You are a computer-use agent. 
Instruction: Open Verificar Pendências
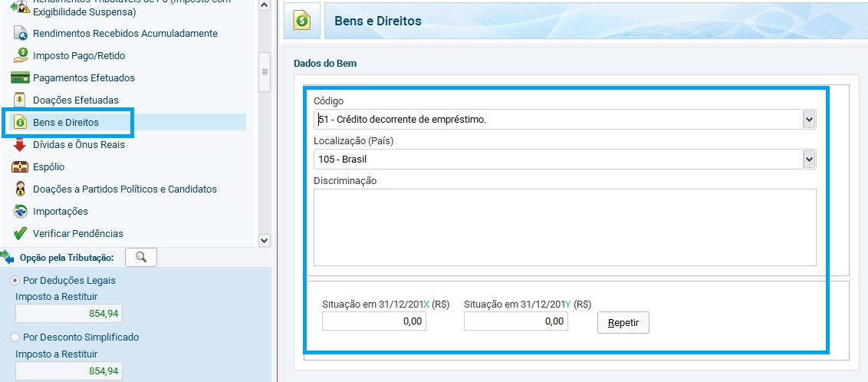pos(78,233)
